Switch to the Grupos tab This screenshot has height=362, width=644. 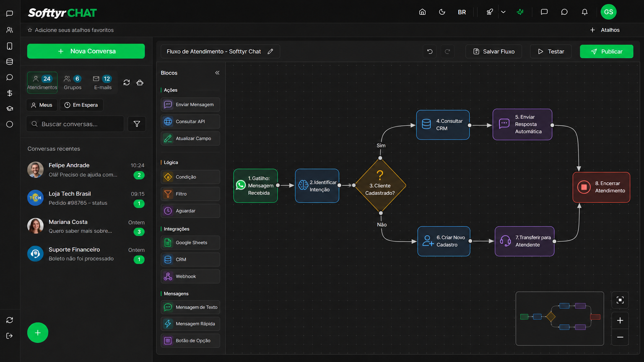click(73, 83)
